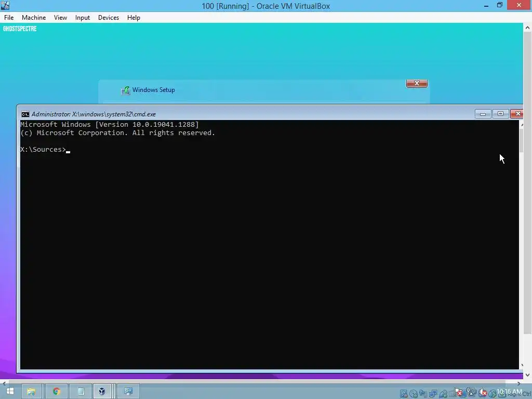The height and width of the screenshot is (399, 532).
Task: Open the Action Center flag tray icon
Action: point(458,393)
